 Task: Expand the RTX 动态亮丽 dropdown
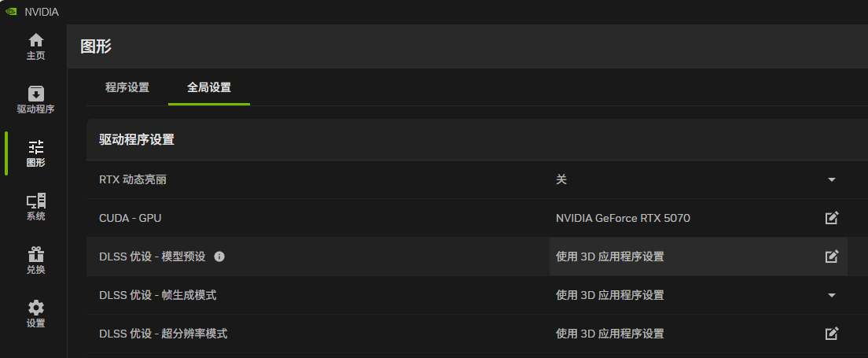831,179
